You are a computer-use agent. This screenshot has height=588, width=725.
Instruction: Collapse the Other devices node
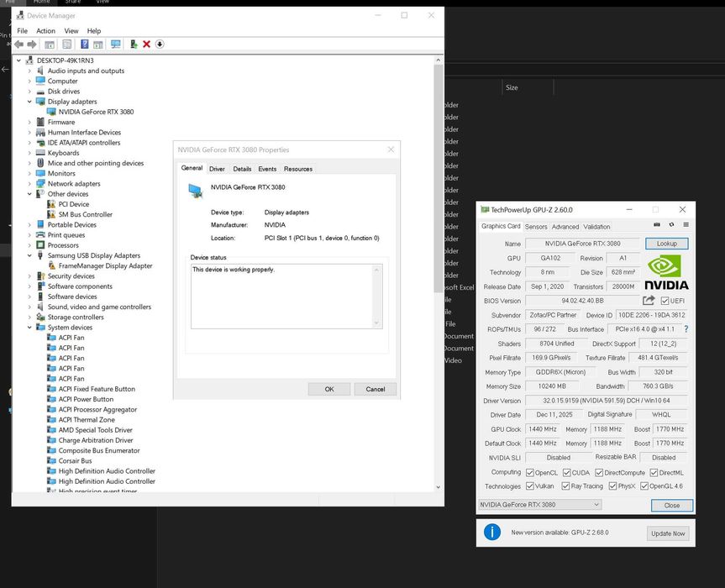click(x=29, y=194)
